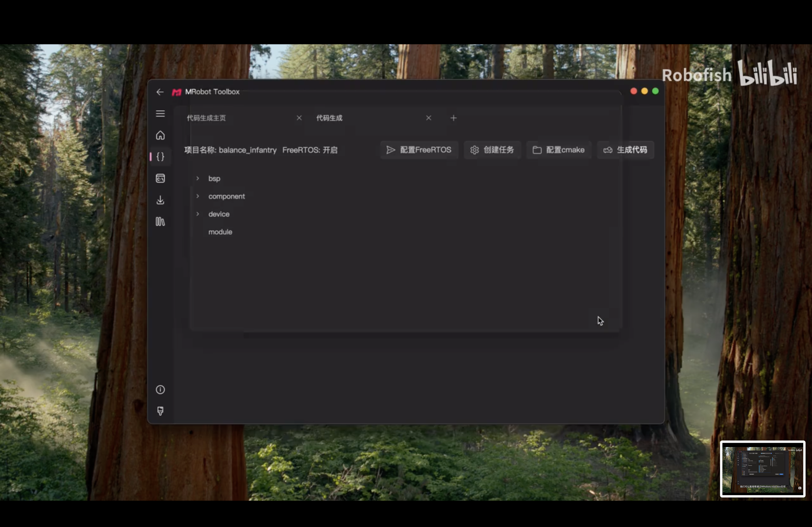
Task: Select the code generation braces icon
Action: pyautogui.click(x=160, y=157)
